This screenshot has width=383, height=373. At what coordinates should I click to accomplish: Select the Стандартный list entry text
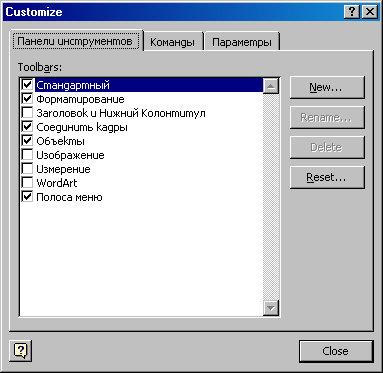point(73,85)
